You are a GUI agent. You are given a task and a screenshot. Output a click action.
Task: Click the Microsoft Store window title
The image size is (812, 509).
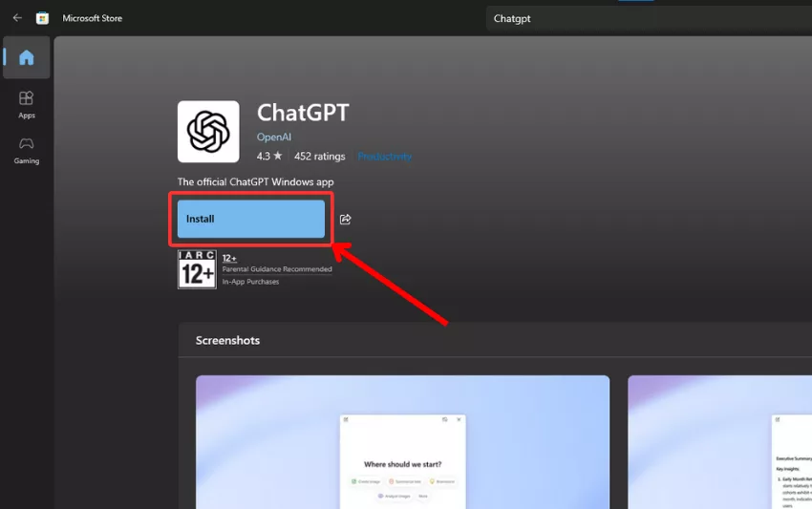pyautogui.click(x=92, y=18)
